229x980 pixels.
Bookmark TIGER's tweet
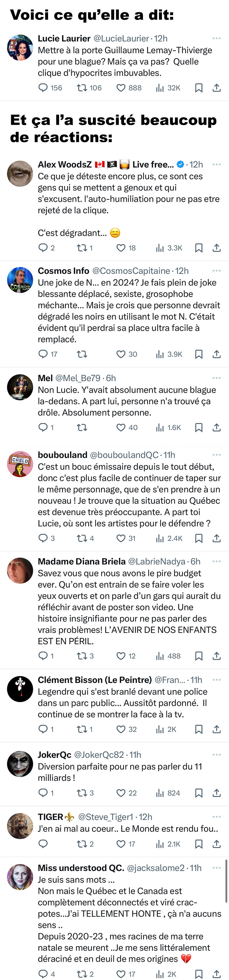pyautogui.click(x=199, y=844)
